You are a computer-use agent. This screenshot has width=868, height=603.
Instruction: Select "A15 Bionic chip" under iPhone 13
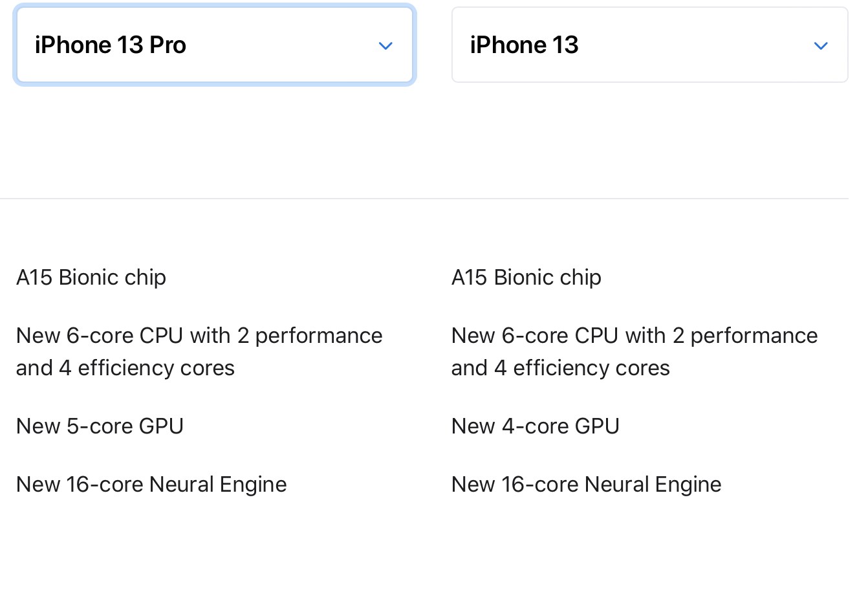pos(526,278)
